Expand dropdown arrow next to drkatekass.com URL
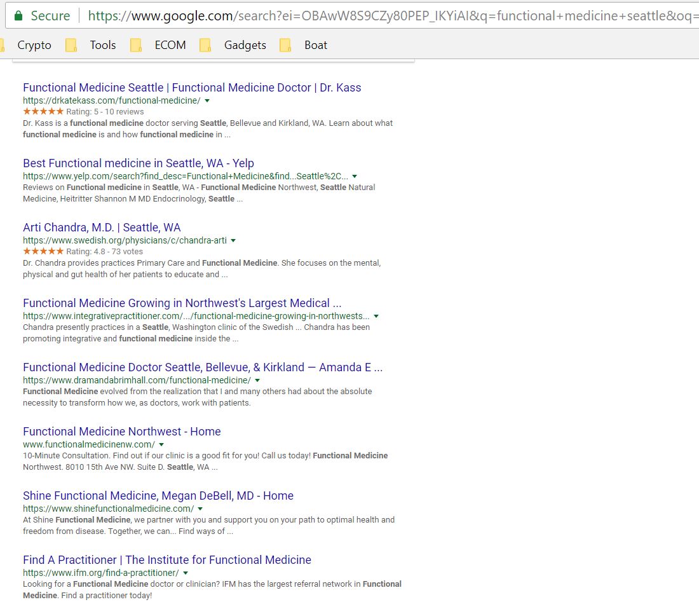Image resolution: width=699 pixels, height=616 pixels. (207, 101)
